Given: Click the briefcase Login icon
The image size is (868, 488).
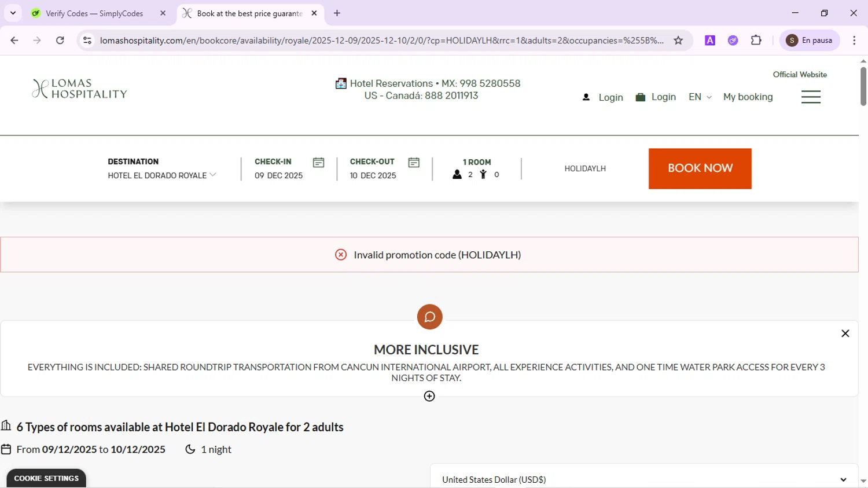Looking at the screenshot, I should (x=640, y=97).
